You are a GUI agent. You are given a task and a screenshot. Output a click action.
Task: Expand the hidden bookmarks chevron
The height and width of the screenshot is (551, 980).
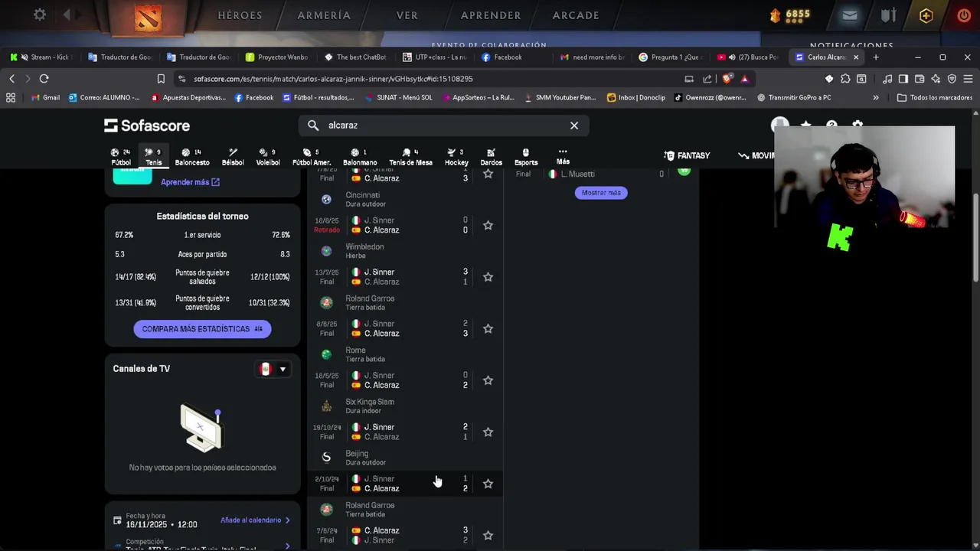(x=875, y=97)
